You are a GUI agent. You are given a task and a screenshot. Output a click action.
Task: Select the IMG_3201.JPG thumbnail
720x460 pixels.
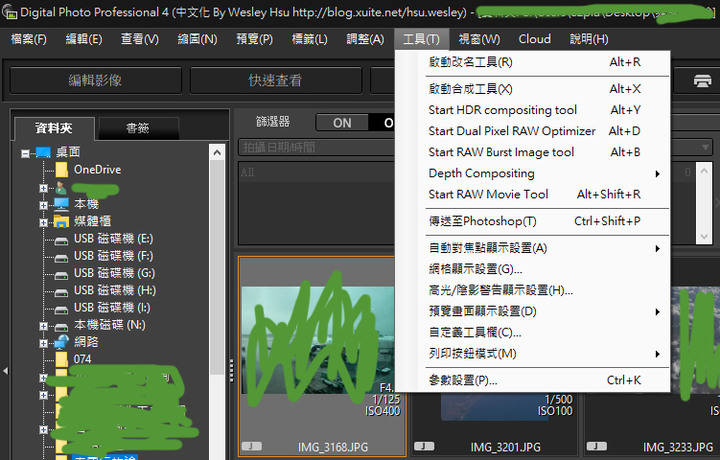click(x=495, y=422)
